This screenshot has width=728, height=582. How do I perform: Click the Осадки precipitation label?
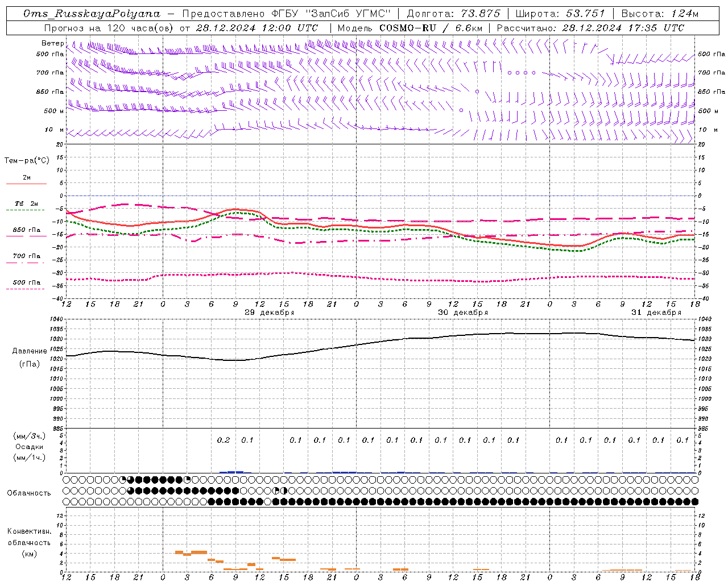[x=29, y=447]
